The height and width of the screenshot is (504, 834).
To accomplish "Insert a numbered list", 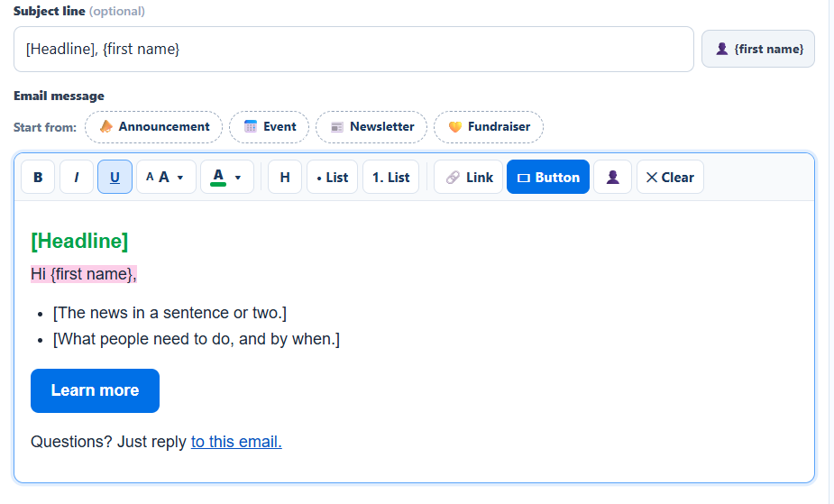I will point(391,177).
